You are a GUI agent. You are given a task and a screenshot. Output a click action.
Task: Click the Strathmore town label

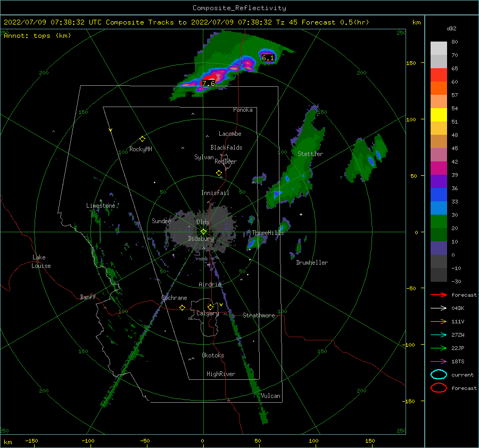[259, 315]
